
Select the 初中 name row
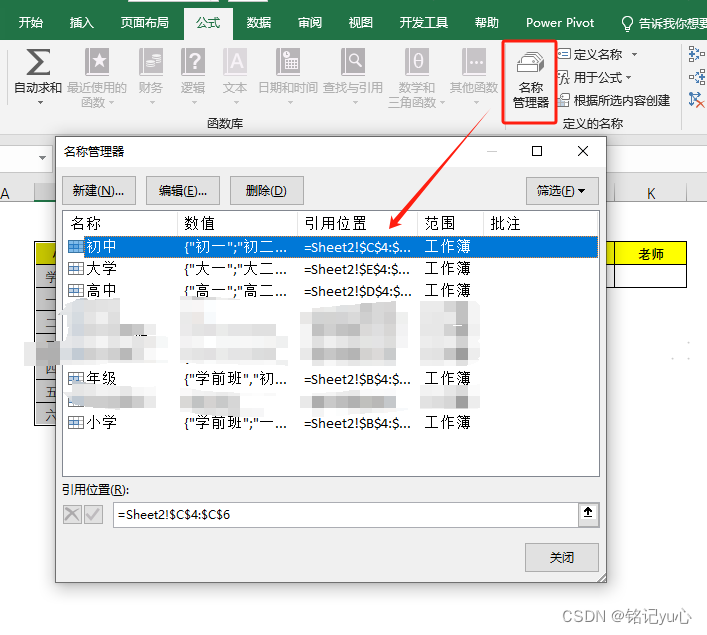pyautogui.click(x=332, y=247)
